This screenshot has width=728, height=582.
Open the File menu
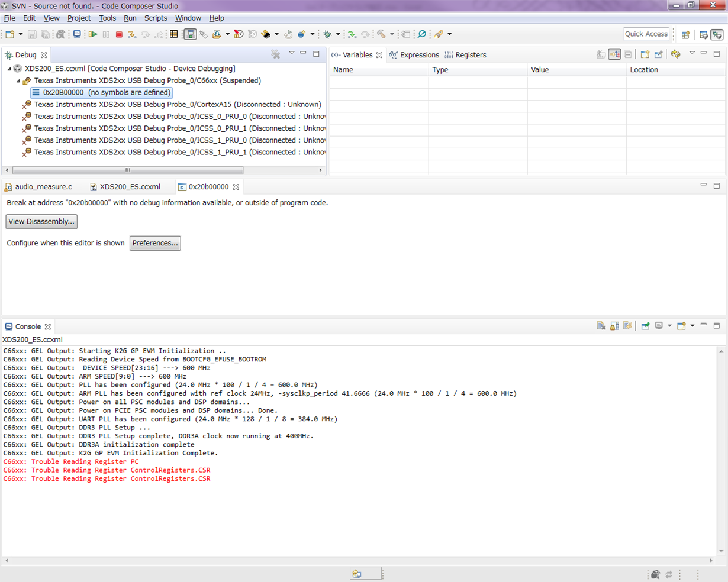(x=9, y=18)
